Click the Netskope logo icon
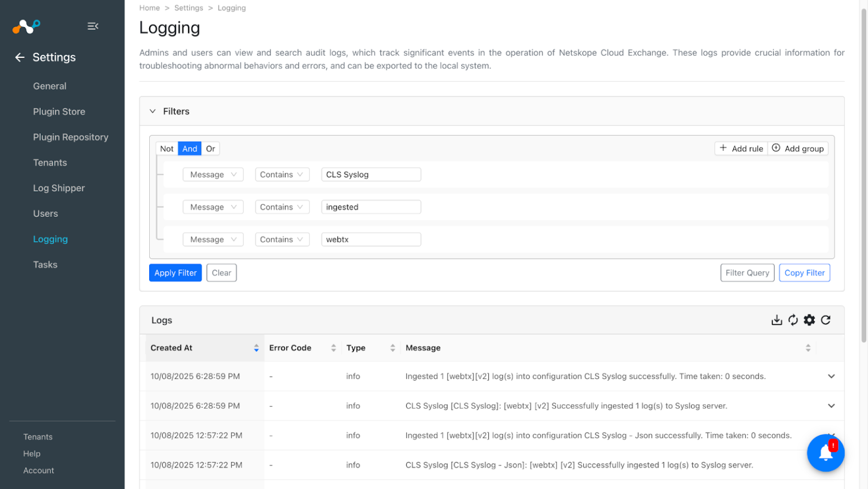Screen dimensions: 868x489 [x=26, y=26]
